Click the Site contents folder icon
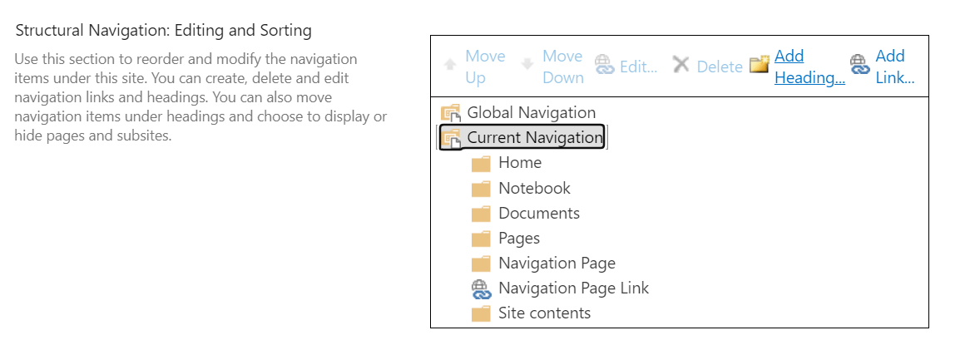 pos(481,313)
